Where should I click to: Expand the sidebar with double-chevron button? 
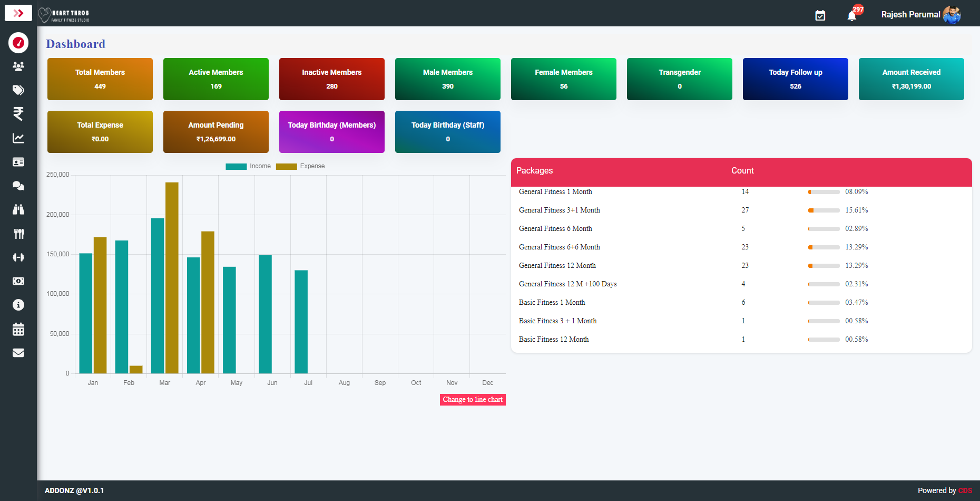[x=18, y=13]
